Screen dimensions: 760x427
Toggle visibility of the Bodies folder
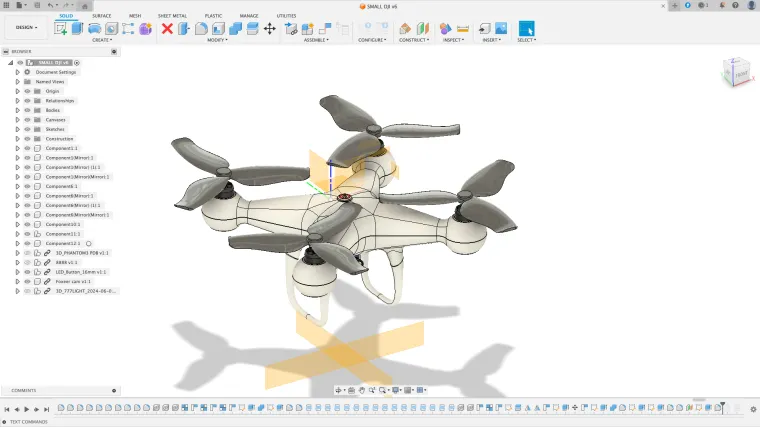(27, 110)
